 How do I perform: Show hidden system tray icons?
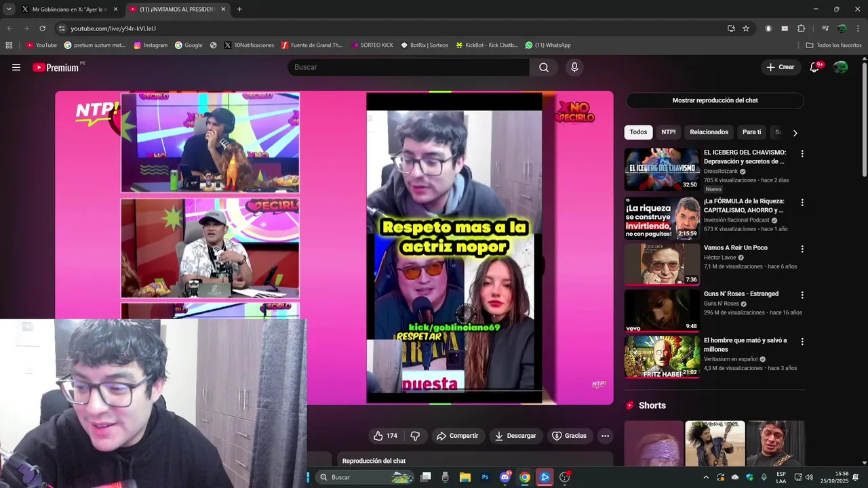(706, 477)
